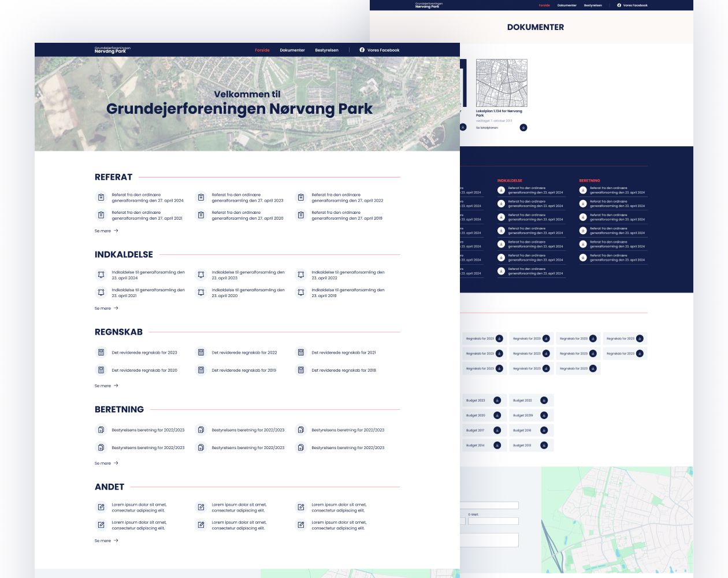This screenshot has height=578, width=728.
Task: Click the E-Mail input field
Action: pyautogui.click(x=493, y=521)
